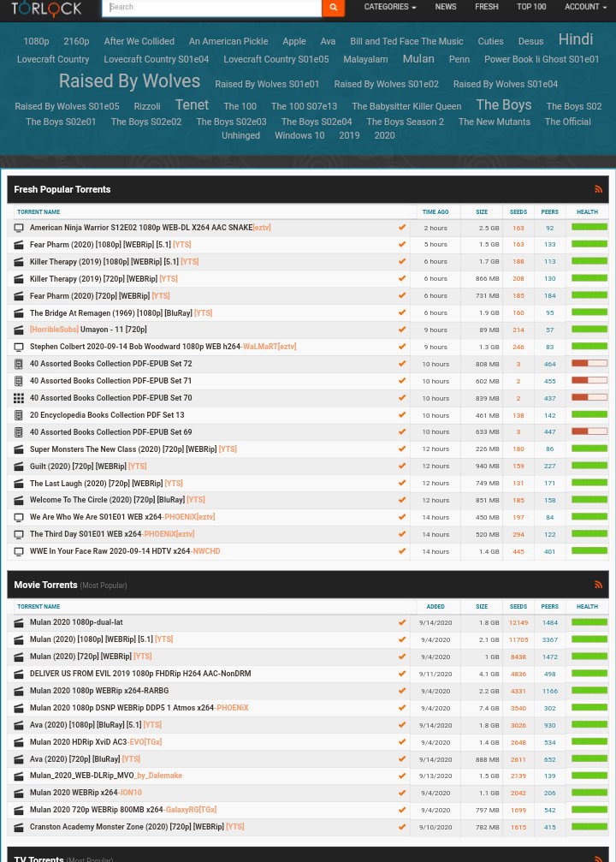The width and height of the screenshot is (616, 862).
Task: Open the Hindi tag link
Action: (575, 39)
